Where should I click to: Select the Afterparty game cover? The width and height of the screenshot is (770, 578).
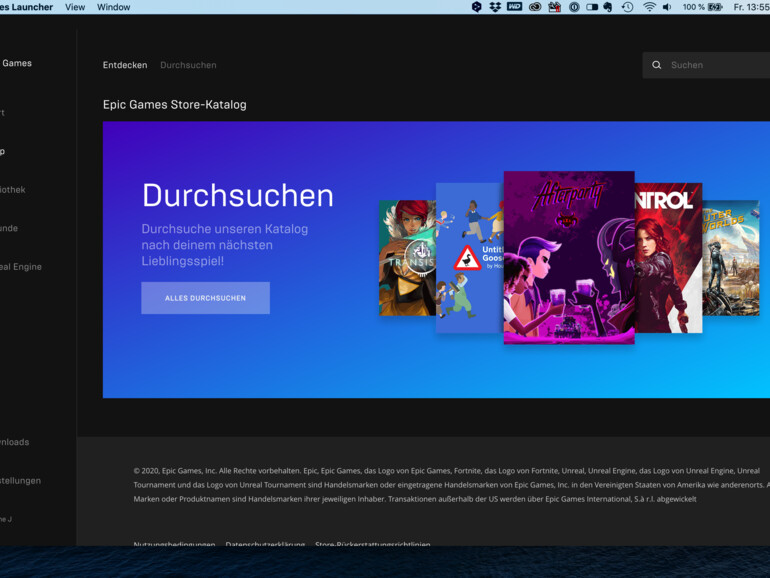[568, 257]
